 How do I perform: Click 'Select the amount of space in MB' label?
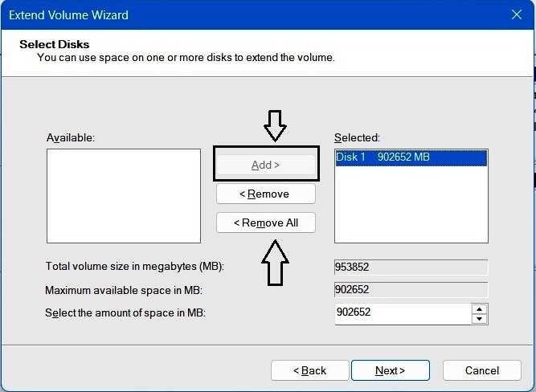[x=125, y=312]
